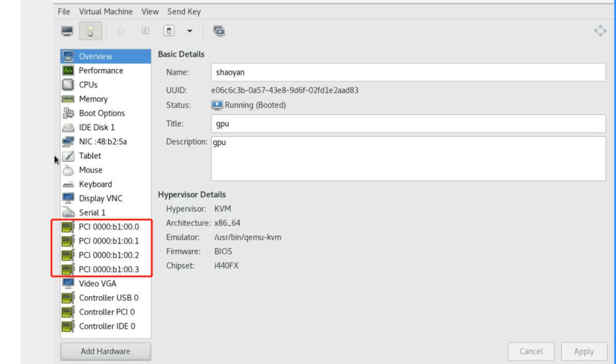Click the shut down power button
Image resolution: width=616 pixels, height=364 pixels.
click(168, 31)
